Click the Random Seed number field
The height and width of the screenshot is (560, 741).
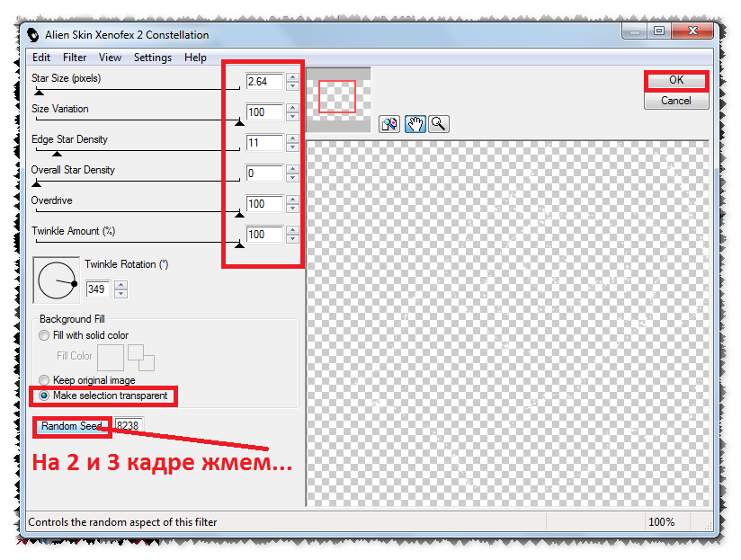(129, 425)
